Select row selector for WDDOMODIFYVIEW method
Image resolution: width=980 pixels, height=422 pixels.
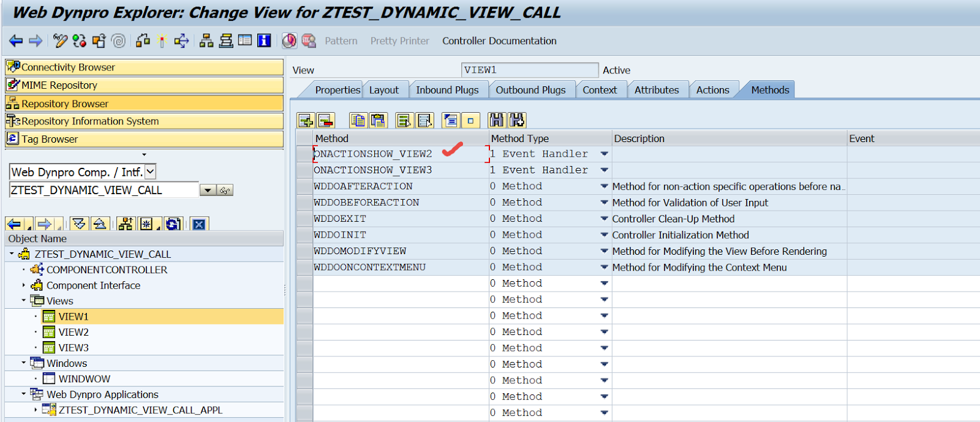(304, 251)
